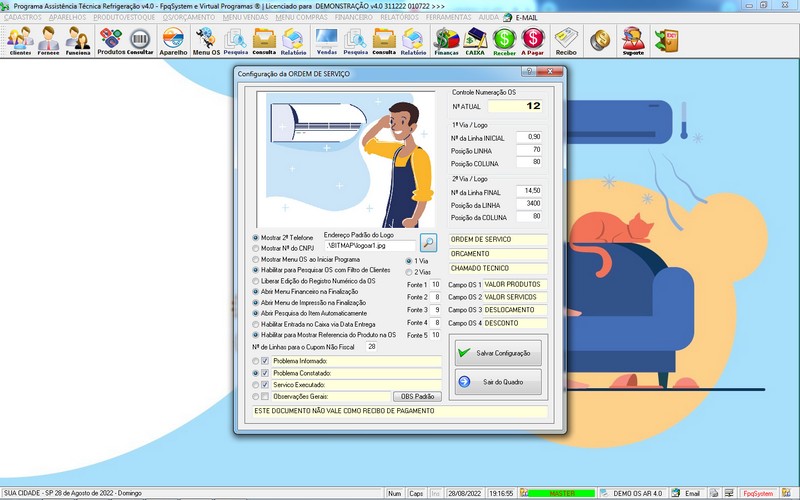Enable the Observações Gerais checkbox
The width and height of the screenshot is (800, 500).
(x=265, y=397)
